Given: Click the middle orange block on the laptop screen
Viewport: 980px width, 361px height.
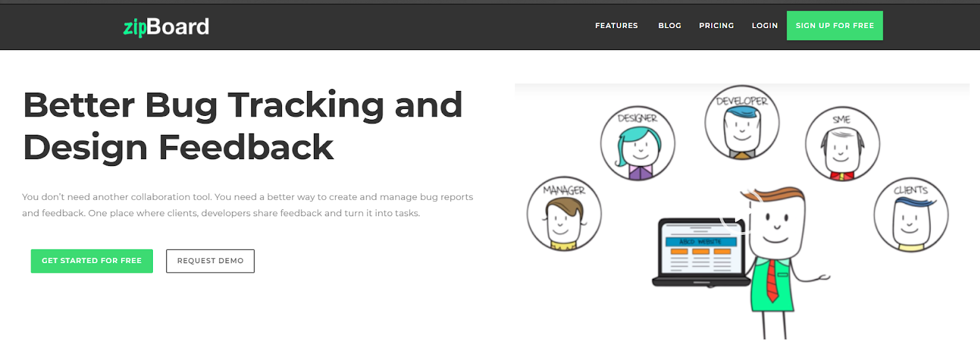Looking at the screenshot, I should [701, 251].
